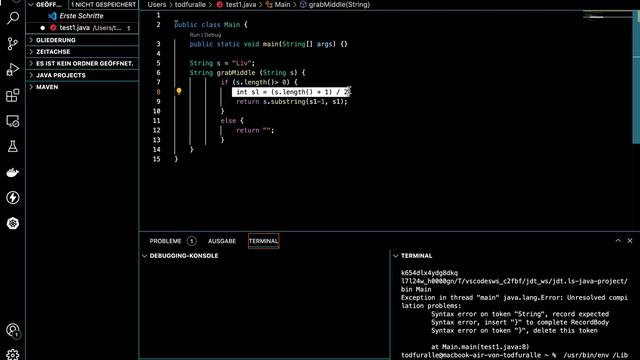Click the Debug code lens above main
Screen dimensions: 640x360
coord(213,35)
